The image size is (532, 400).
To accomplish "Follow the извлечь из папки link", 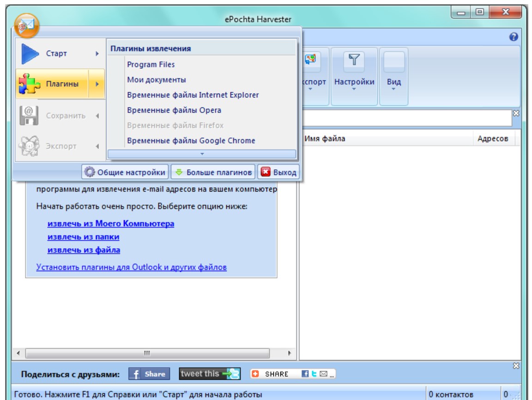I will [84, 237].
